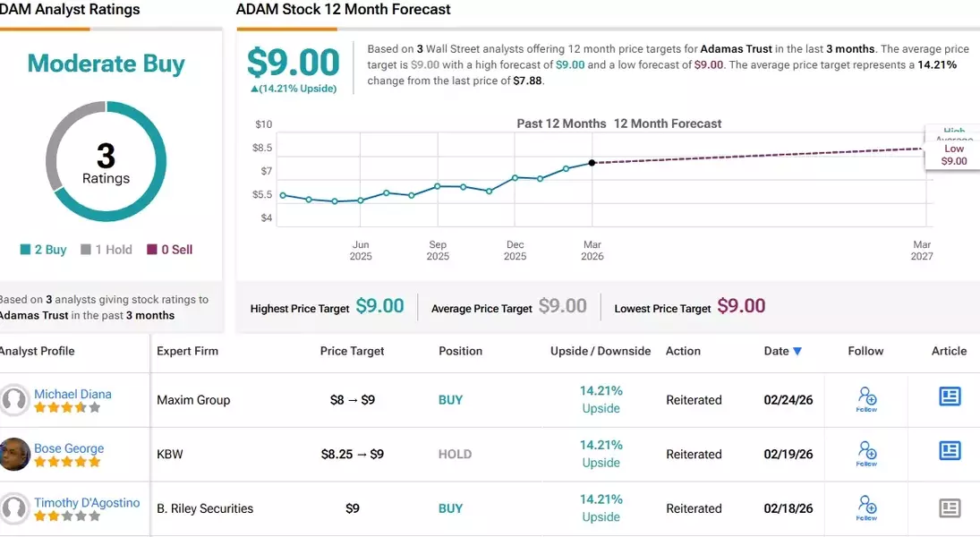
Task: Click the grey Hold legend swatch
Action: pos(86,250)
